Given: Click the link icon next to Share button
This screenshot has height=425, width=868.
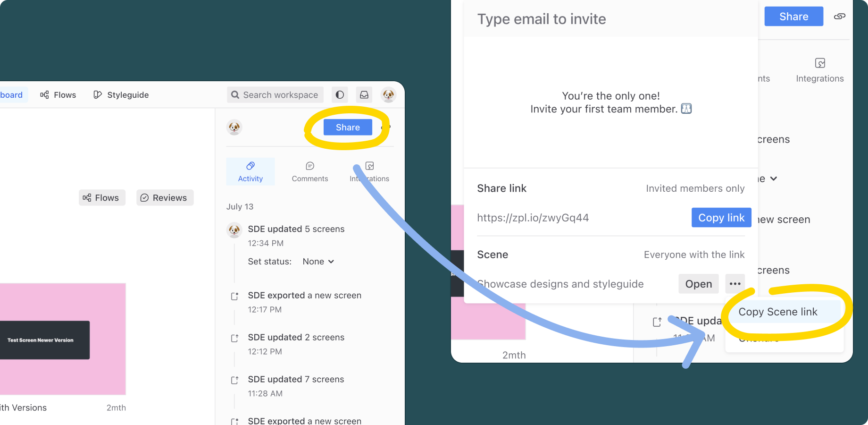Looking at the screenshot, I should click(x=840, y=17).
